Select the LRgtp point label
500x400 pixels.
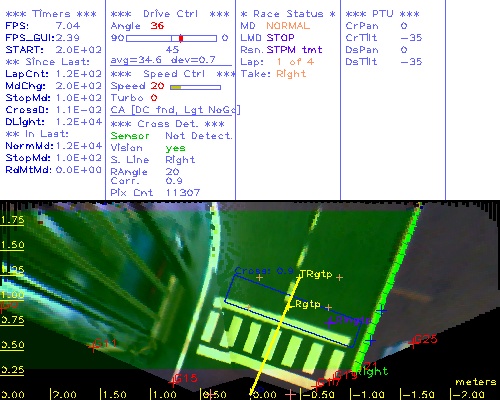click(305, 304)
